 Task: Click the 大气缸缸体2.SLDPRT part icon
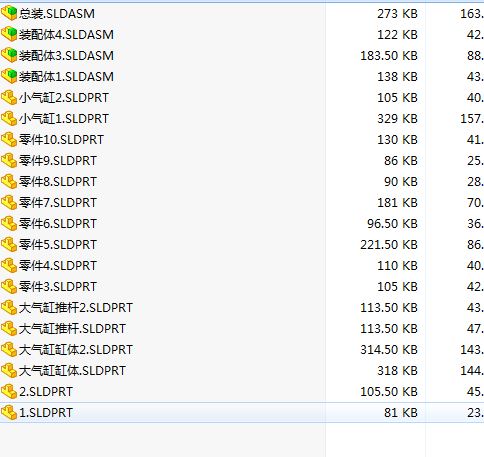[9, 349]
